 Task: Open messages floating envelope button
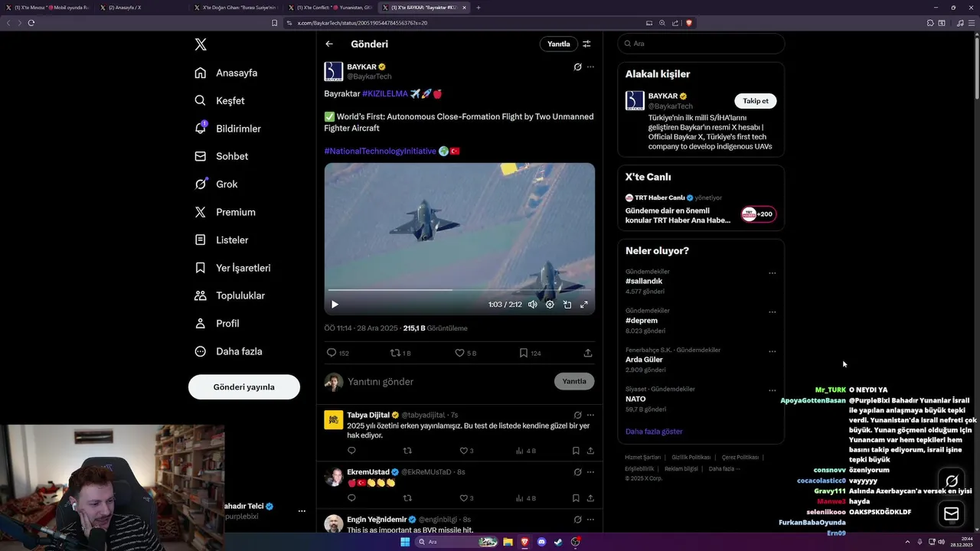[x=952, y=514]
